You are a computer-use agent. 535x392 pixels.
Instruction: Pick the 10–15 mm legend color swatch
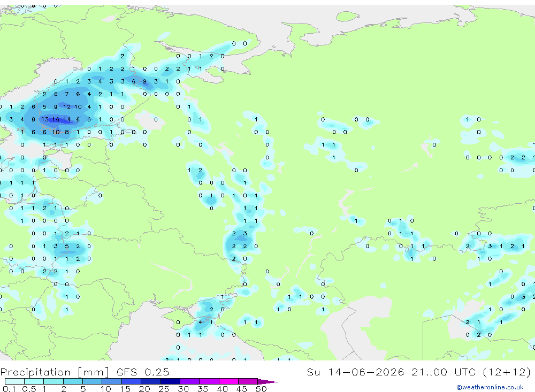pos(112,381)
